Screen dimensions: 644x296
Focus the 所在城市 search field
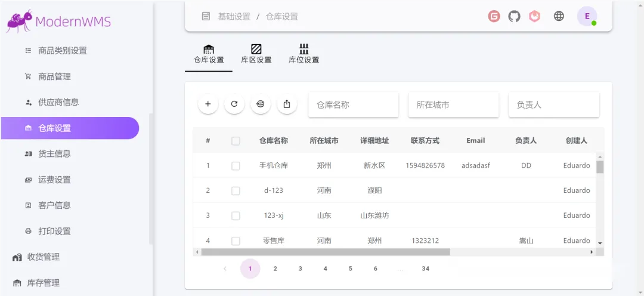(453, 104)
